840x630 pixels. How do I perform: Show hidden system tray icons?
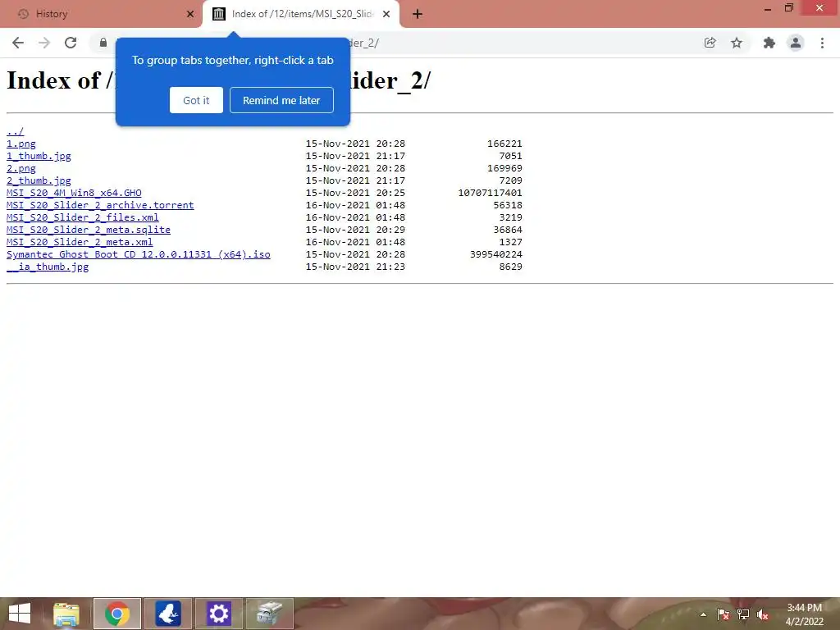(703, 614)
